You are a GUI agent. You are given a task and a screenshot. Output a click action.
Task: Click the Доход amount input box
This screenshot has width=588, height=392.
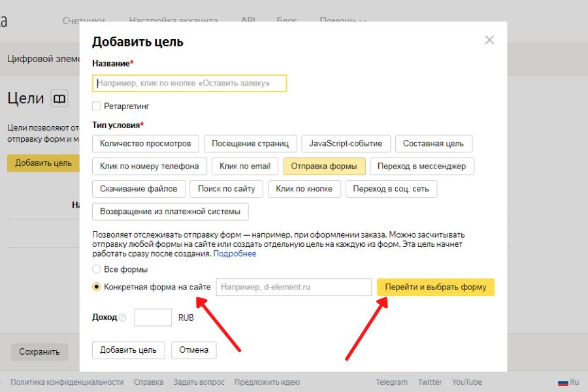(153, 318)
